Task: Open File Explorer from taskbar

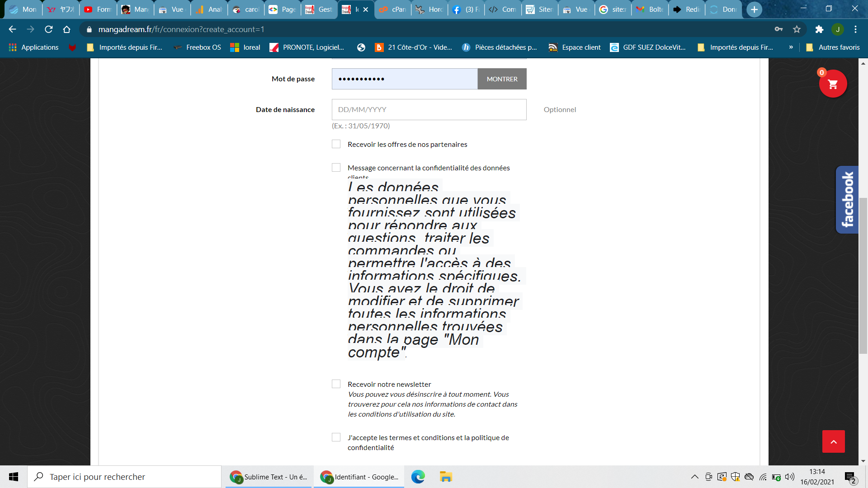Action: point(446,477)
